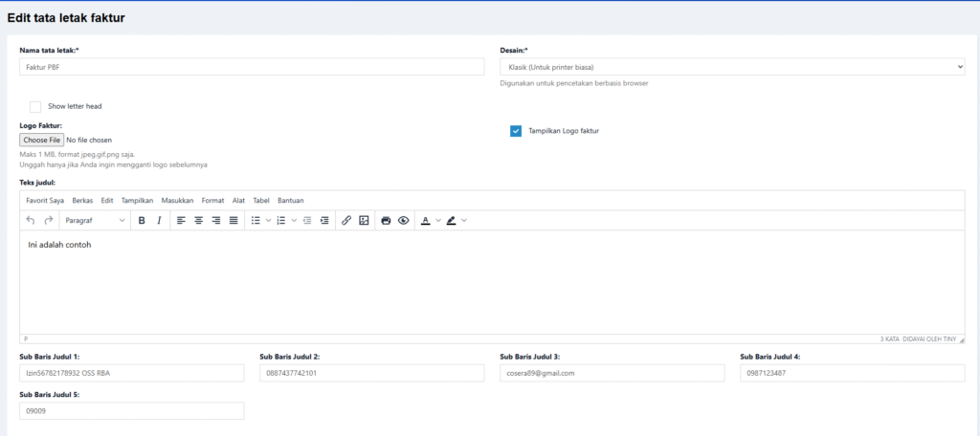Open the Desain dropdown
980x436 pixels.
pos(731,67)
